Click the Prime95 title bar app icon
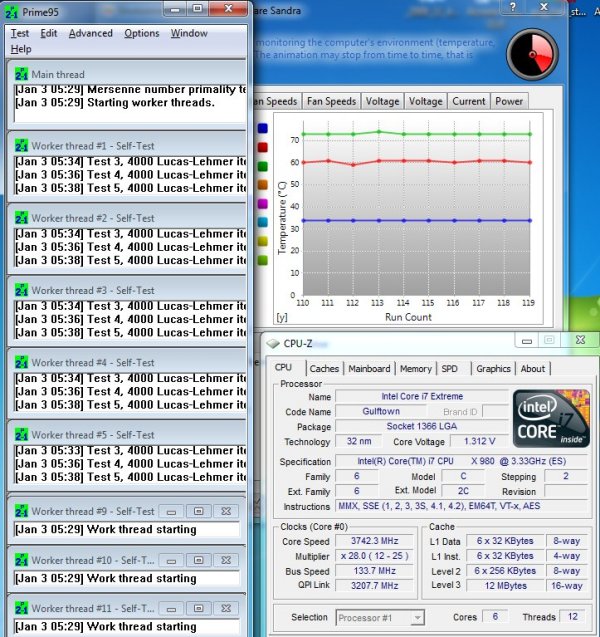Image resolution: width=600 pixels, height=637 pixels. [x=11, y=12]
